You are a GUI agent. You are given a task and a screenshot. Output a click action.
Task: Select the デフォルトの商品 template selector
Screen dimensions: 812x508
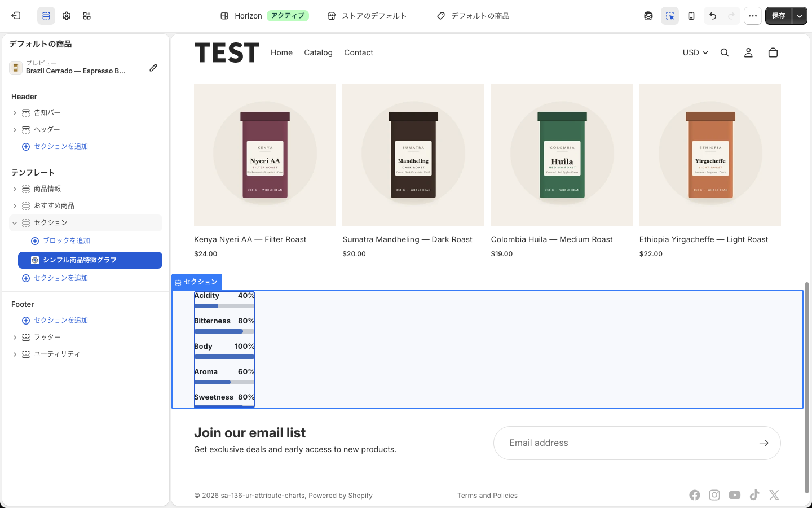click(473, 16)
